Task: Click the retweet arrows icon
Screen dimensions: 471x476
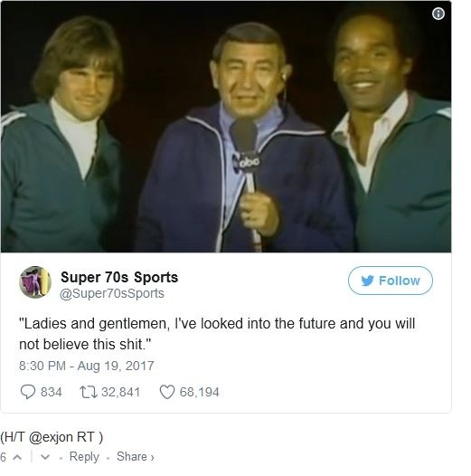Action: 89,392
